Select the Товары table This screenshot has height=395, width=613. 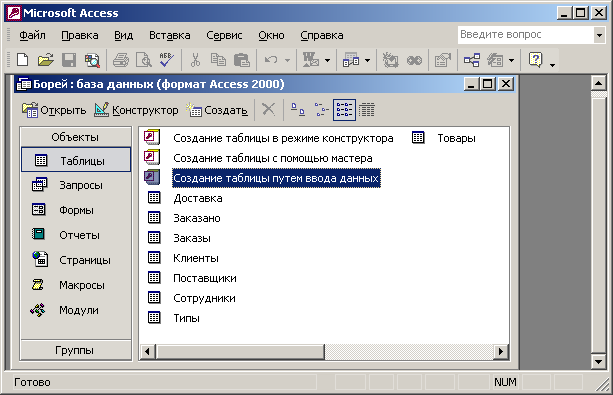coord(444,138)
